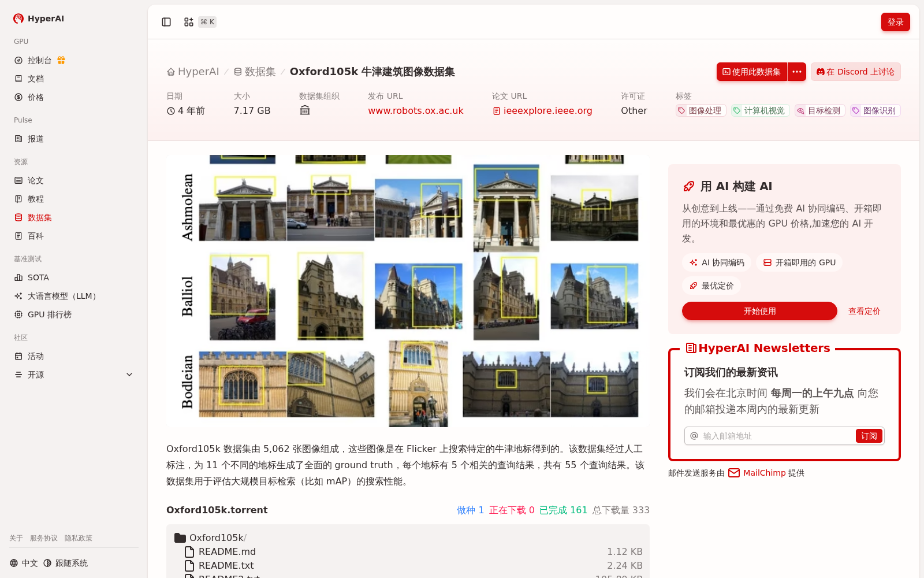Viewport: 924px width, 578px height.
Task: Open 控制台 in the sidebar
Action: [39, 60]
